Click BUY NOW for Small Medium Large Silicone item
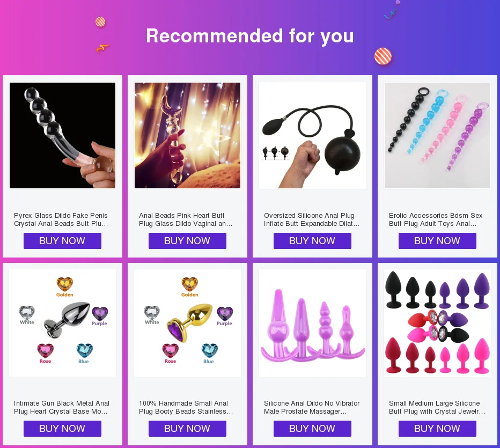500x448 pixels. tap(437, 429)
